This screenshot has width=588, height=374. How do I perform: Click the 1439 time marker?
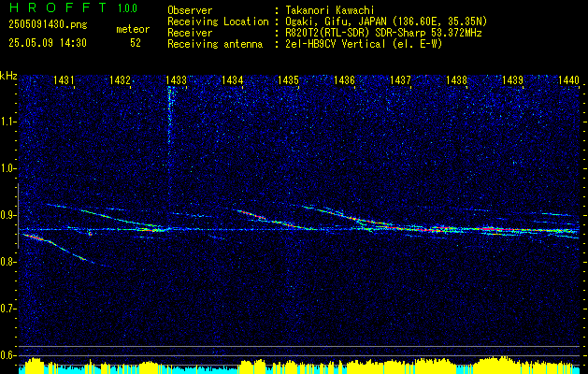[x=512, y=79]
